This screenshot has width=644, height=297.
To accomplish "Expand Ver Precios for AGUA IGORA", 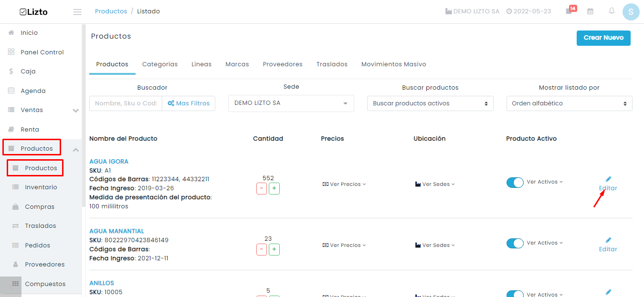I will tap(344, 184).
